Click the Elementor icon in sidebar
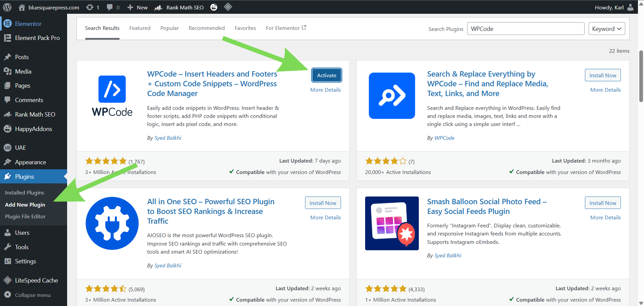This screenshot has width=644, height=306. (7, 24)
